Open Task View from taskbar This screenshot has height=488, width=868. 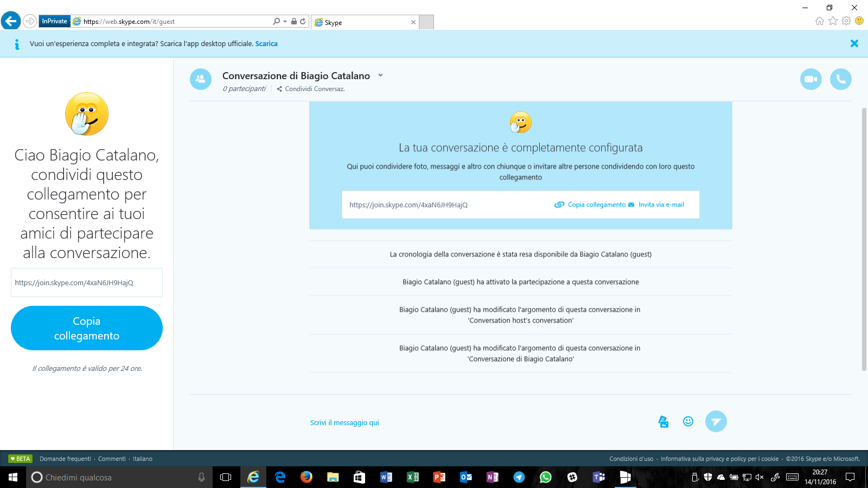point(226,477)
